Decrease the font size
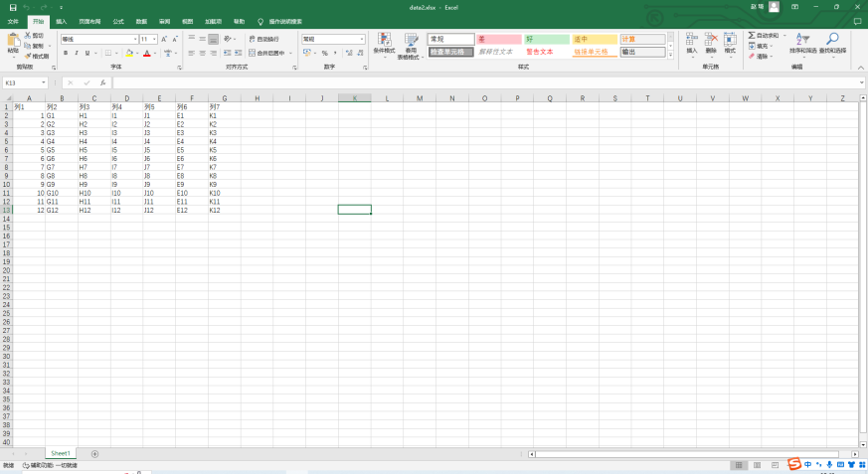868x474 pixels. pos(175,40)
